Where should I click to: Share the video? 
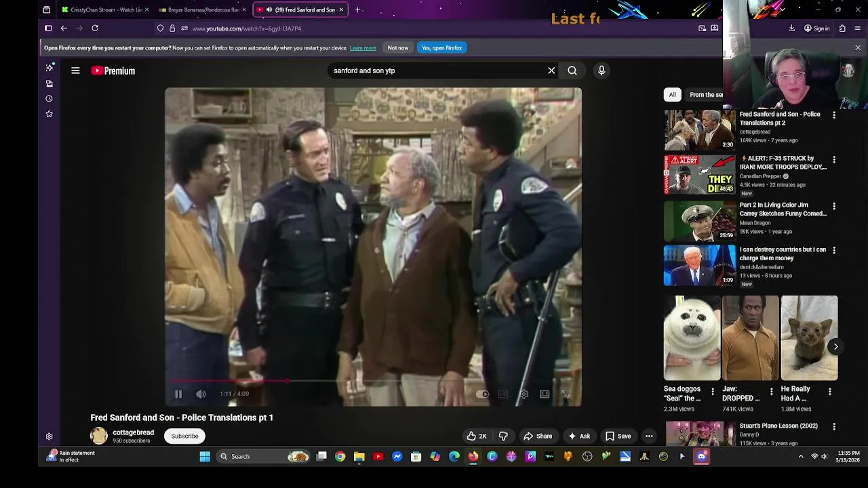(538, 436)
